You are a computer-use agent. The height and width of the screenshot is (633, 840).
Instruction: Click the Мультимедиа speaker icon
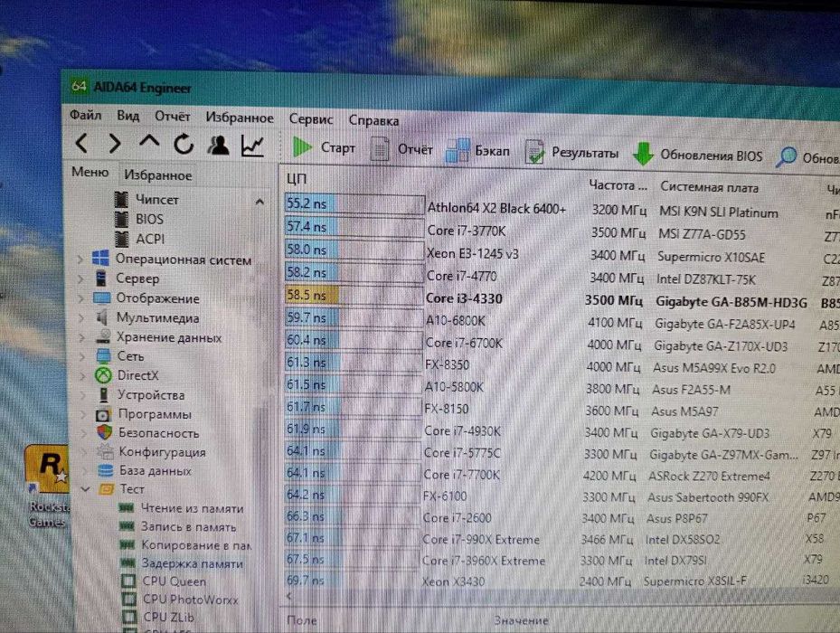[x=102, y=317]
